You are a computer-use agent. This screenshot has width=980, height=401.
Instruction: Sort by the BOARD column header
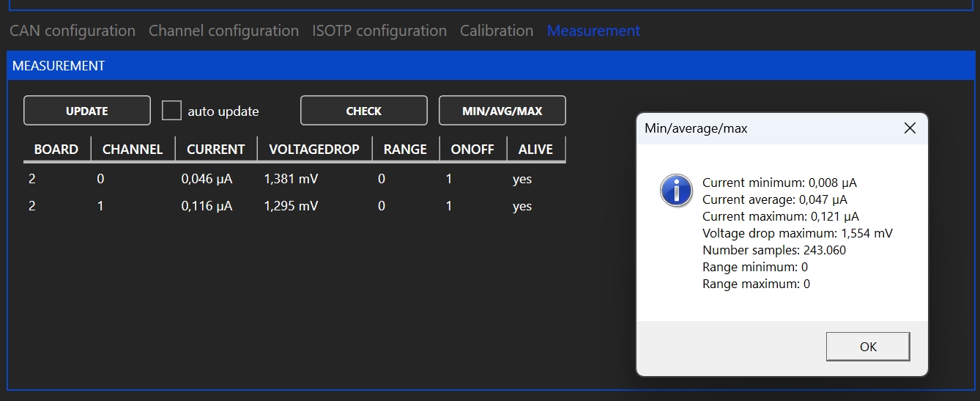click(56, 149)
